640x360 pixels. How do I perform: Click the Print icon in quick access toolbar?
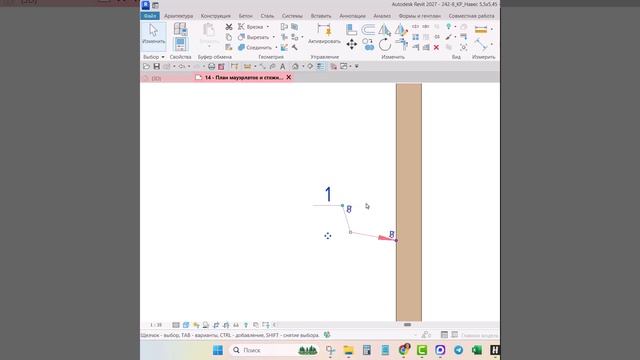click(x=211, y=66)
